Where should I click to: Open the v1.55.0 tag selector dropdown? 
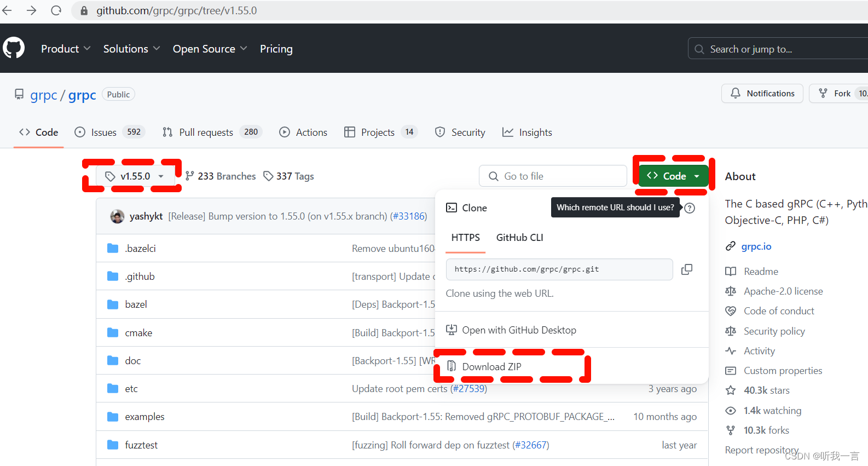pos(135,176)
